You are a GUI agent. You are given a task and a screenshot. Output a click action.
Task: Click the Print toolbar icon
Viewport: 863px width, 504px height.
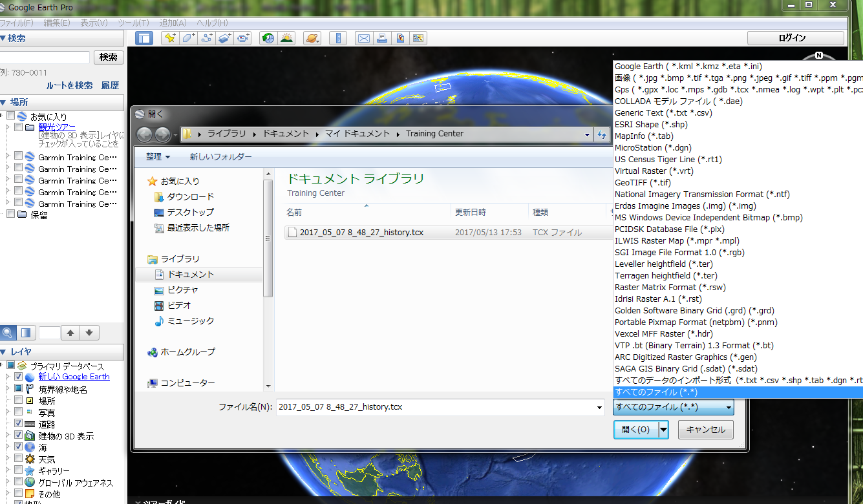coord(382,38)
